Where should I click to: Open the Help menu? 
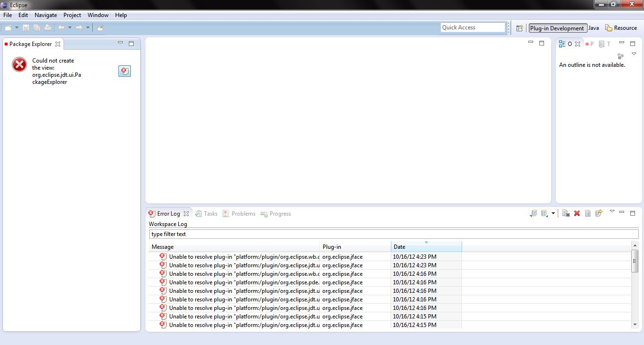pyautogui.click(x=121, y=15)
